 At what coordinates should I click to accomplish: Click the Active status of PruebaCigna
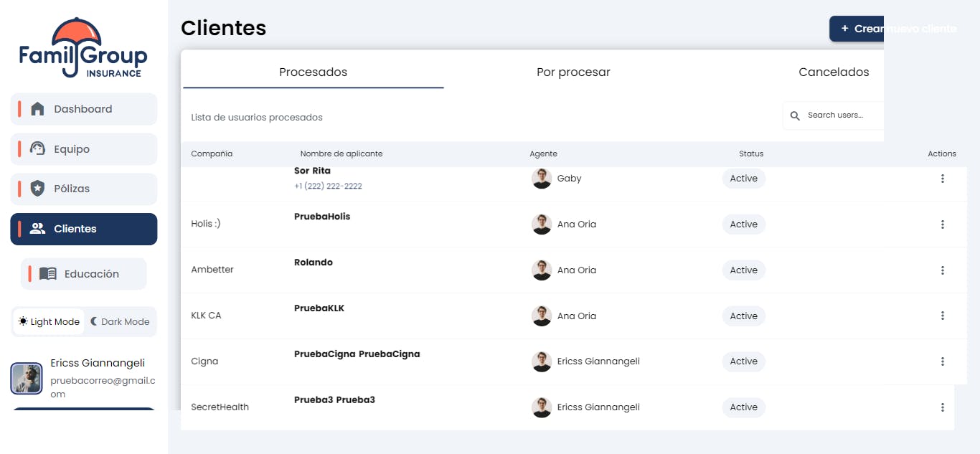pos(744,361)
